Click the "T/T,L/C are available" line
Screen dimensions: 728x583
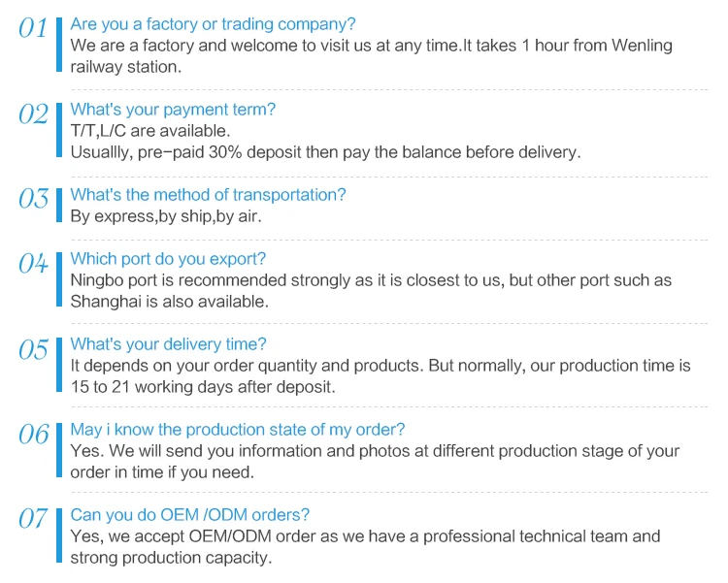point(150,131)
